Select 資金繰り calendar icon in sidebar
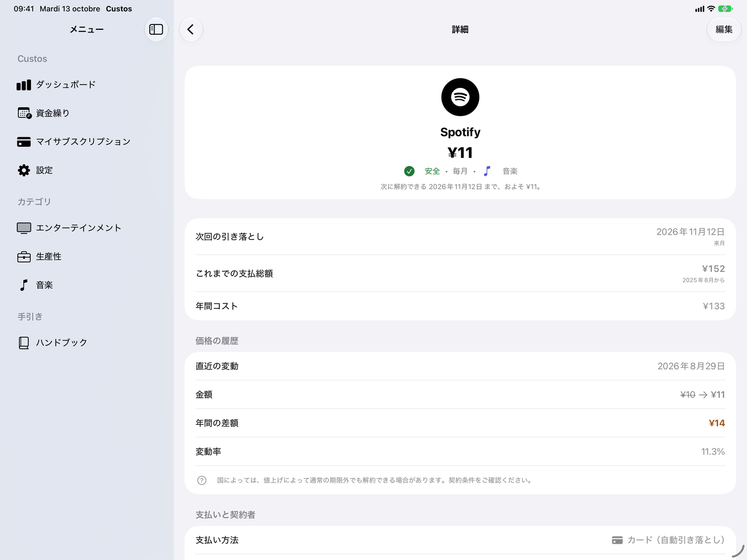Screen dimensions: 747x560 tap(24, 113)
